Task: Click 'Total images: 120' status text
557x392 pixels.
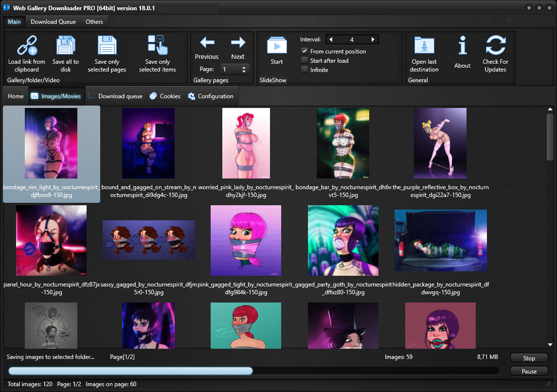Action: pos(30,384)
